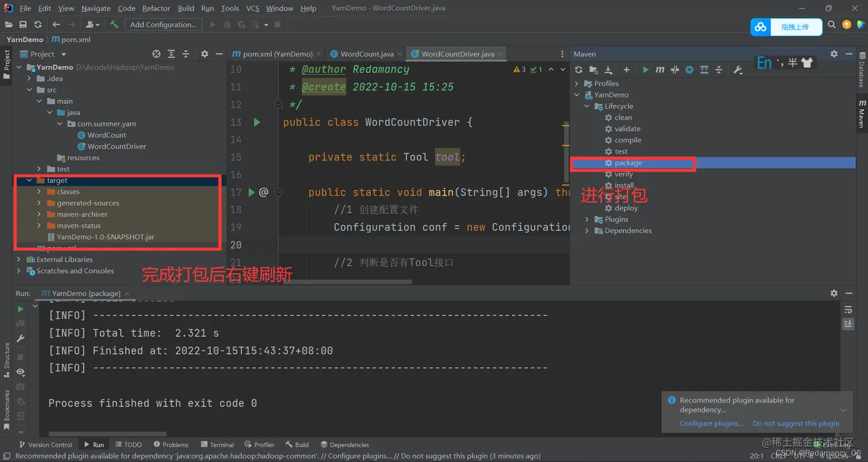868x462 pixels.
Task: Click Add Maven Projects plus icon
Action: pos(626,70)
